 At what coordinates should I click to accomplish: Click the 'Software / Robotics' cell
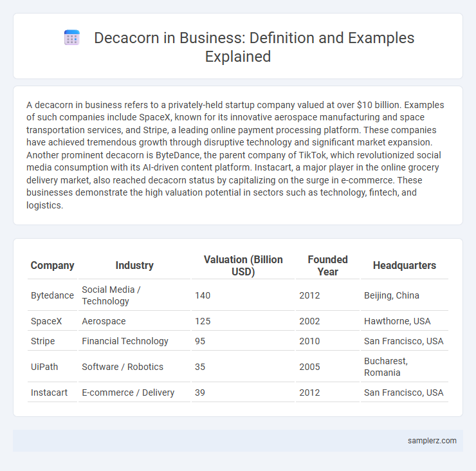(134, 367)
